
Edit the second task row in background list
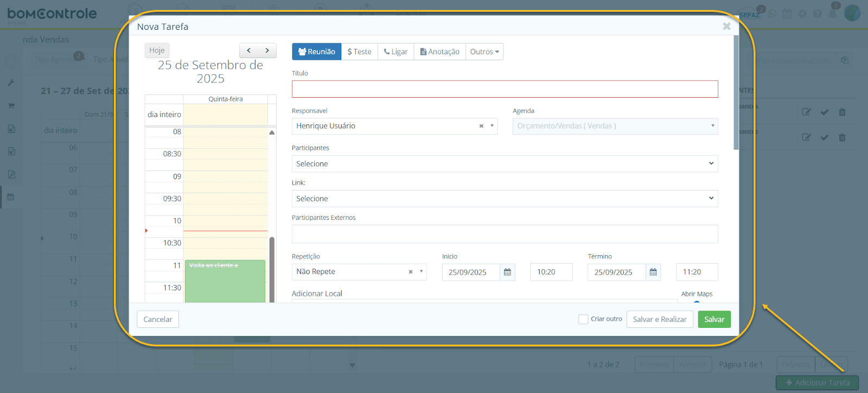807,137
